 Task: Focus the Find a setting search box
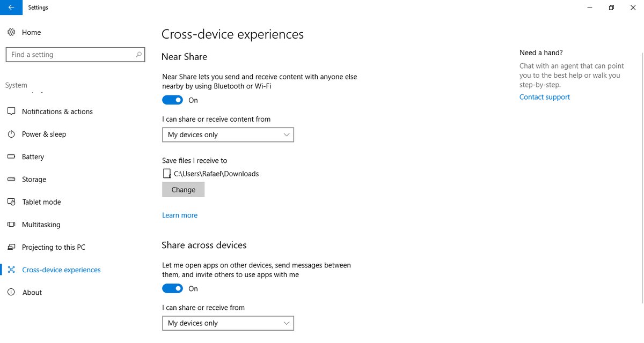(70, 55)
